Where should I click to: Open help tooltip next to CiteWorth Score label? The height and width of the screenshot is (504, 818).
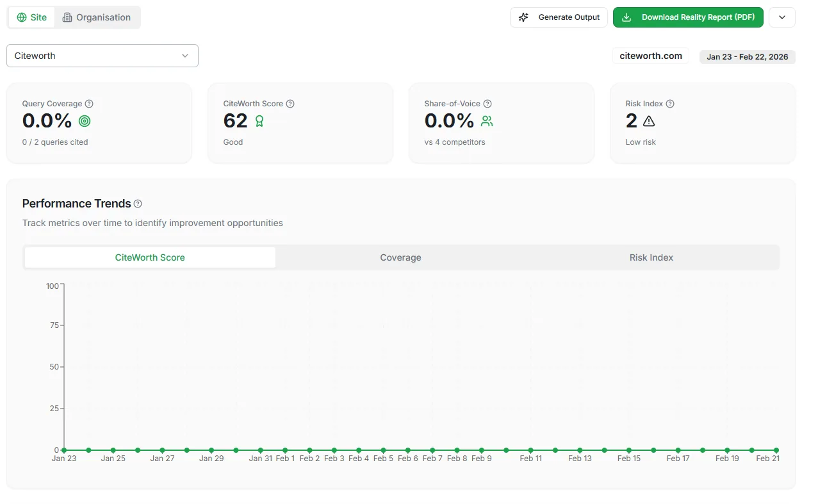290,104
